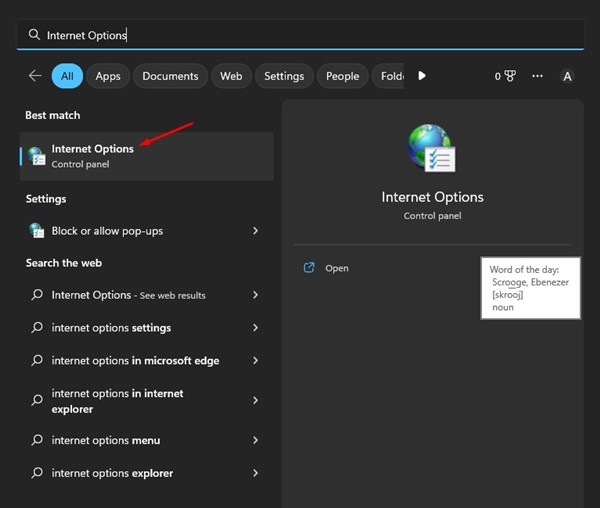The width and height of the screenshot is (600, 508).
Task: Expand 'internet options in microsoft edge' arrow
Action: tap(256, 361)
